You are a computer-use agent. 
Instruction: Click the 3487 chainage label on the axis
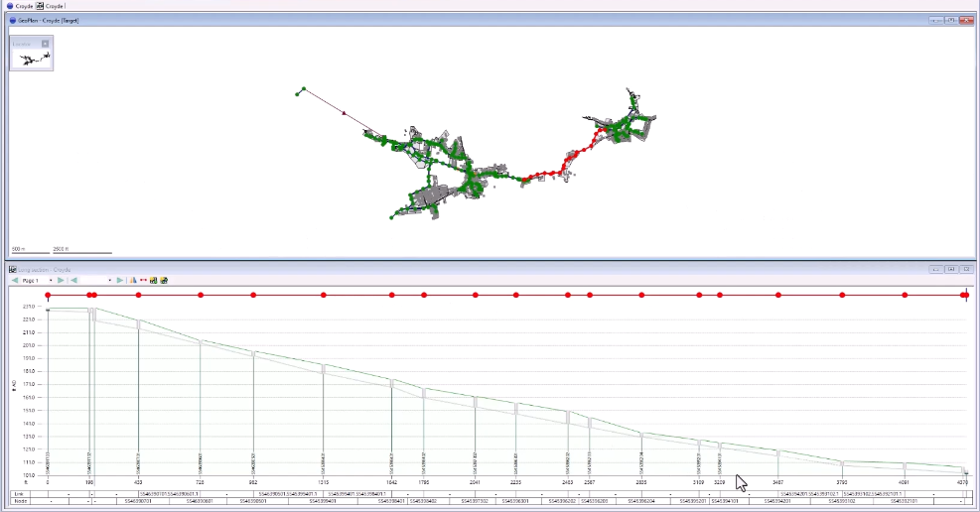coord(778,482)
